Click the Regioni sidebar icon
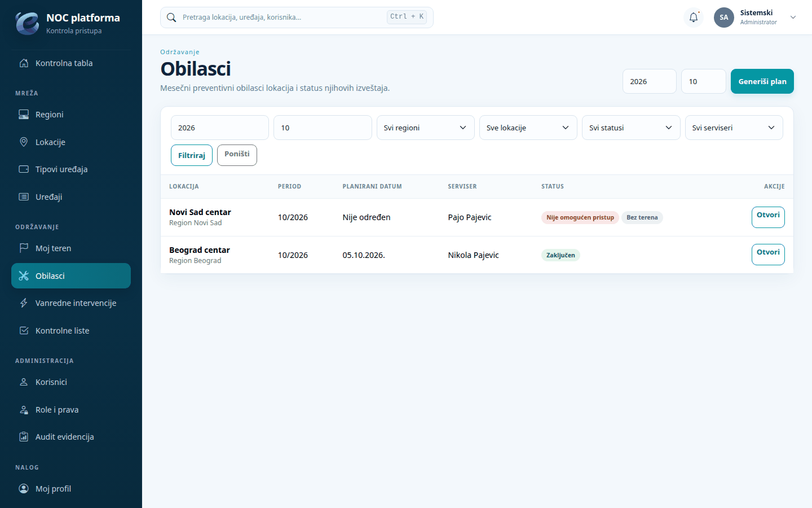The width and height of the screenshot is (812, 508). tap(24, 115)
